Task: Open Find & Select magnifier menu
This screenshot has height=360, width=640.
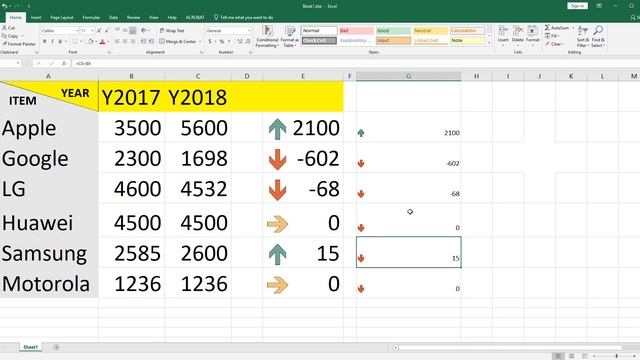Action: tap(598, 36)
